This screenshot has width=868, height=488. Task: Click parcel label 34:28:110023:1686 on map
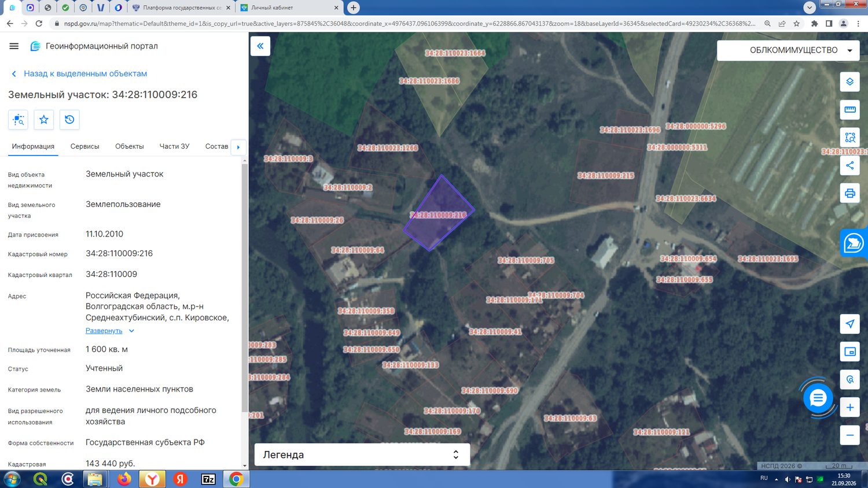pyautogui.click(x=429, y=81)
